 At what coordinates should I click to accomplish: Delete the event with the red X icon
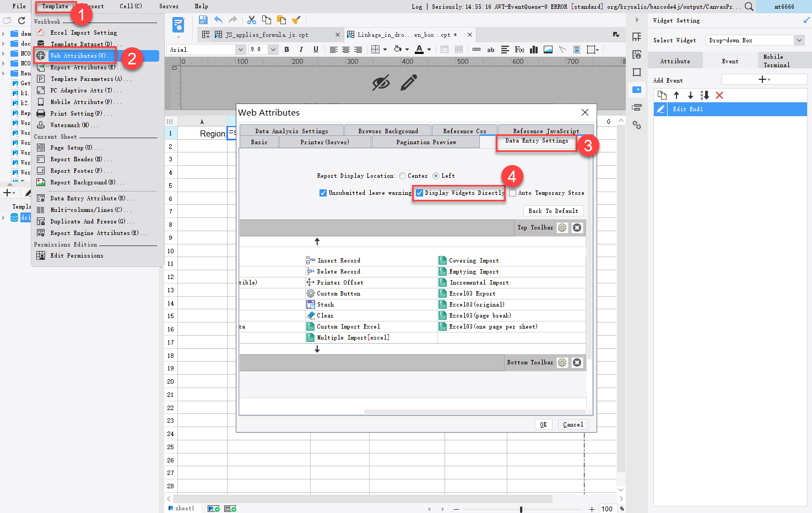tap(719, 95)
